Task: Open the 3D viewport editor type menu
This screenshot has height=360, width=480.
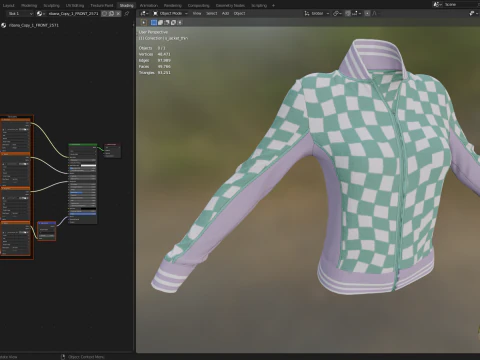Action: (x=144, y=13)
